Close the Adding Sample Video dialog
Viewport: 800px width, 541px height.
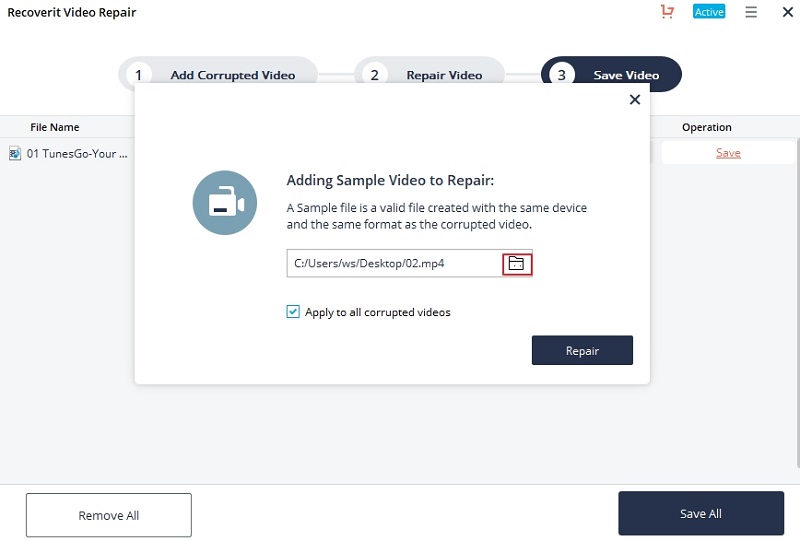click(x=634, y=100)
